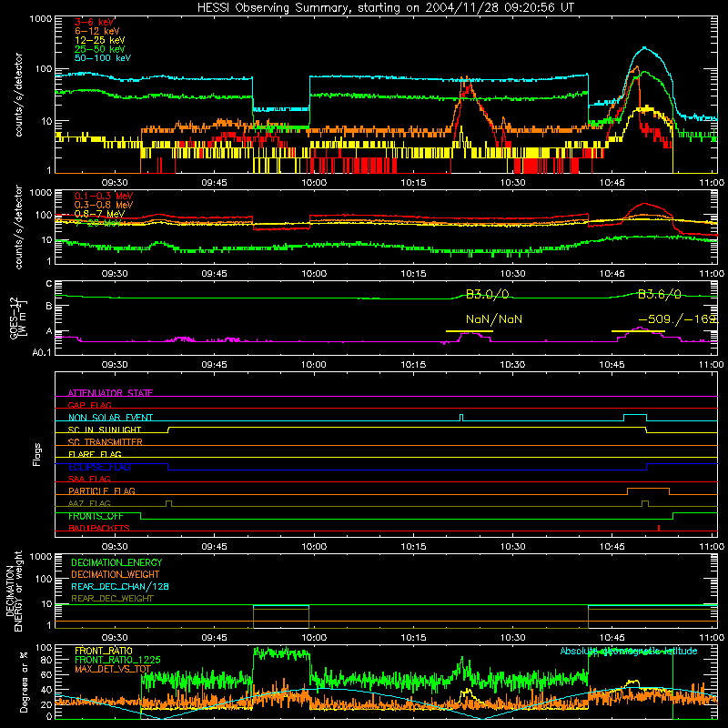Click the FRONT_RATIO_1225 legend label
The width and height of the screenshot is (728, 728).
pyautogui.click(x=117, y=660)
